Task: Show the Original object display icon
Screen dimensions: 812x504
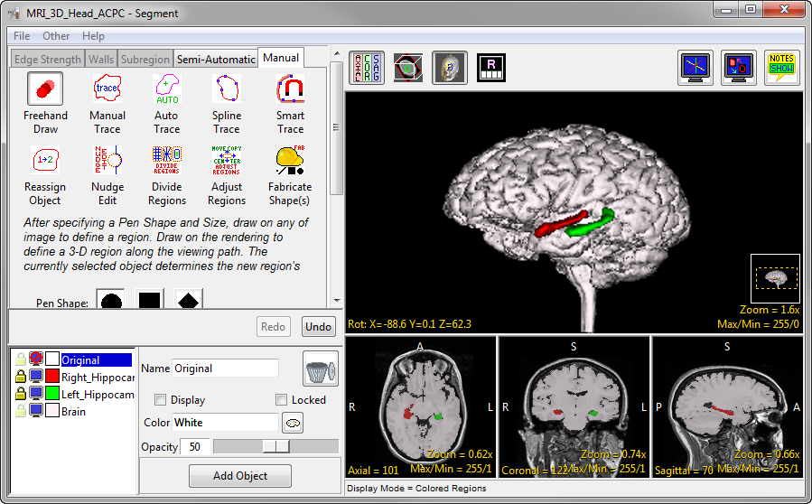Action: coord(36,359)
